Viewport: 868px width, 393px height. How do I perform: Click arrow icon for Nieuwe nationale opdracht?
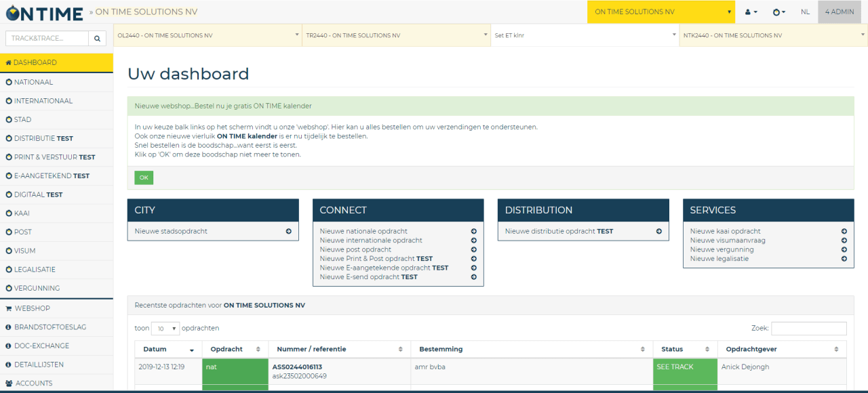pyautogui.click(x=473, y=231)
